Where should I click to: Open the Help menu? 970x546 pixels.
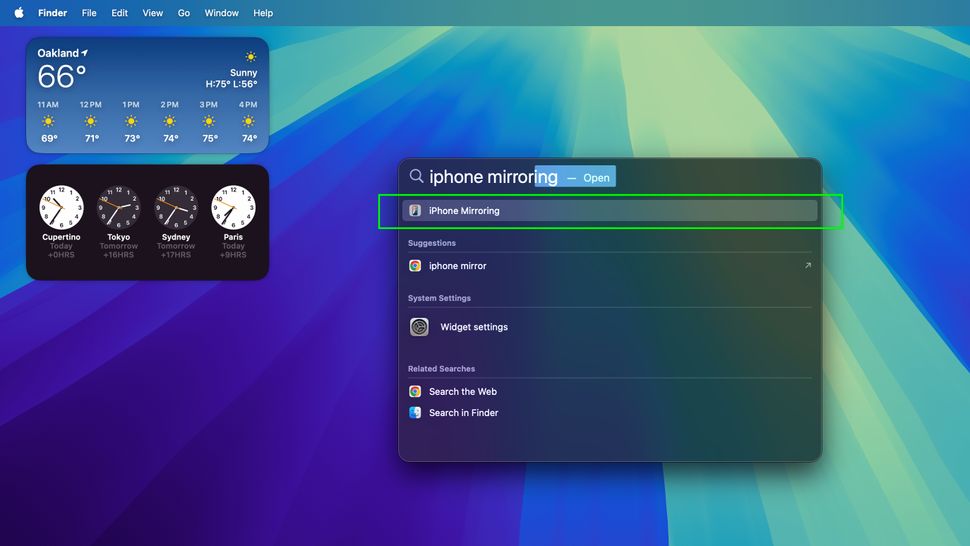tap(263, 12)
